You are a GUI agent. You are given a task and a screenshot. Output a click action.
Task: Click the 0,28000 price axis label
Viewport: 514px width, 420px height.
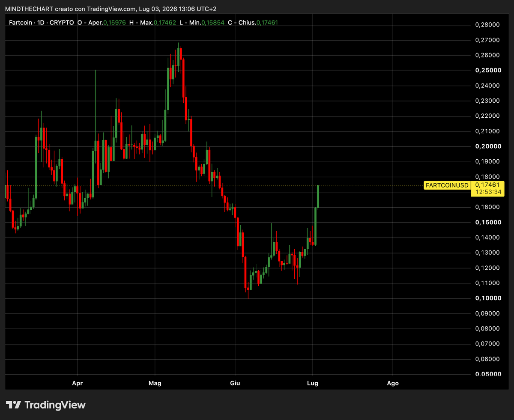coord(487,25)
